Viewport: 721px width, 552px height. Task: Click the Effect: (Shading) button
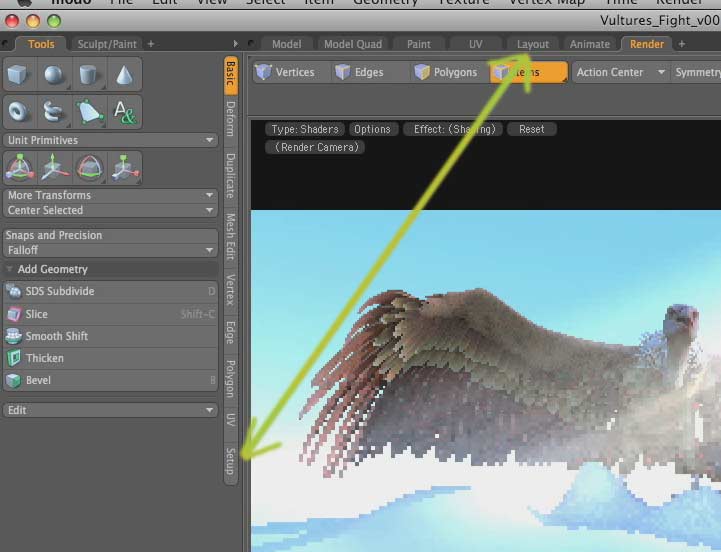(454, 129)
